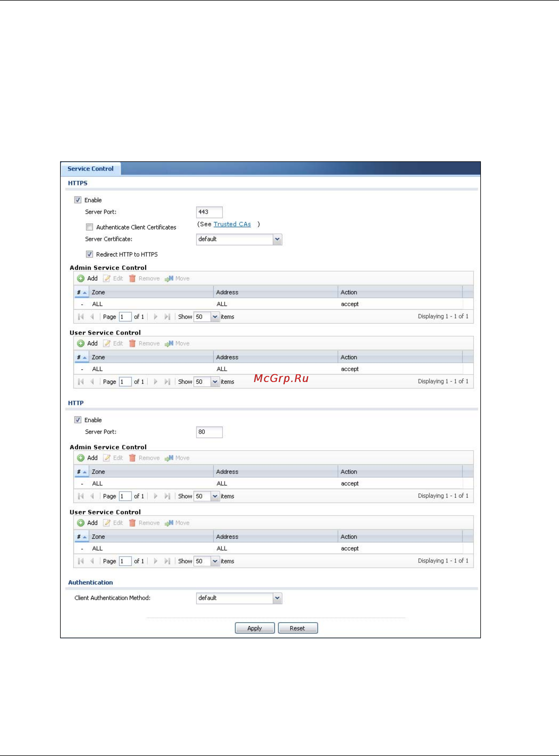Edit rule in HTTPS Admin Service Control
This screenshot has height=756, width=559.
[x=113, y=278]
